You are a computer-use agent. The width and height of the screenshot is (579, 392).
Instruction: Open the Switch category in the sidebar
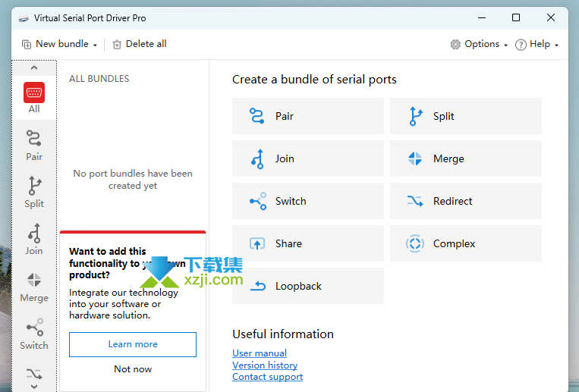(34, 334)
